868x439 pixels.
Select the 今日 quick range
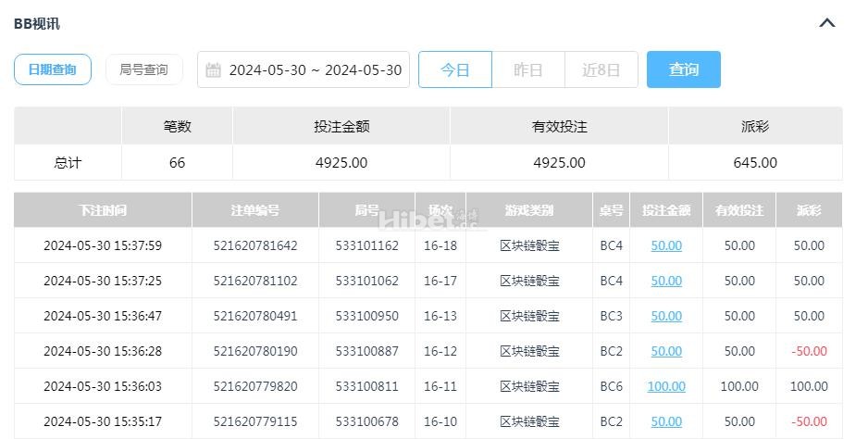455,69
